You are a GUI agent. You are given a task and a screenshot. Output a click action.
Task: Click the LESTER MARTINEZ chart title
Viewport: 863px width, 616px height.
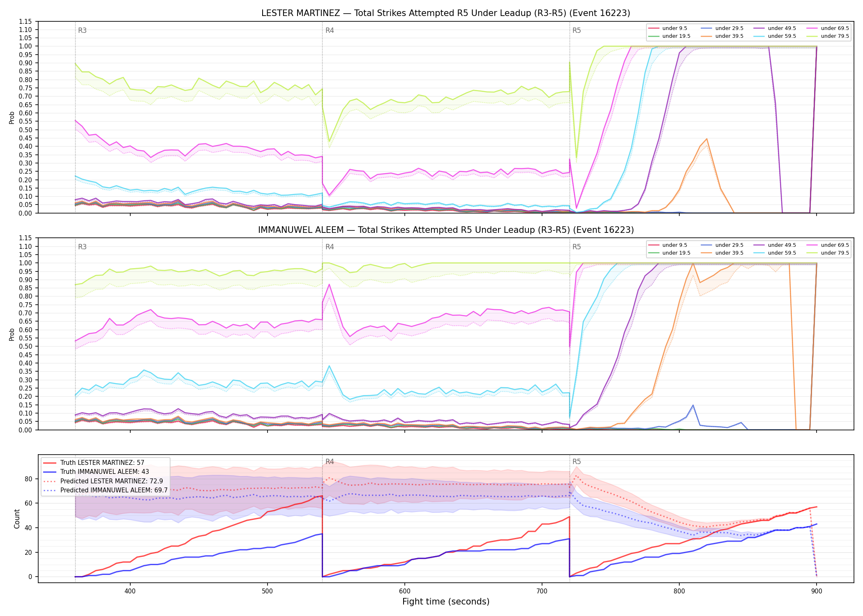pos(445,13)
